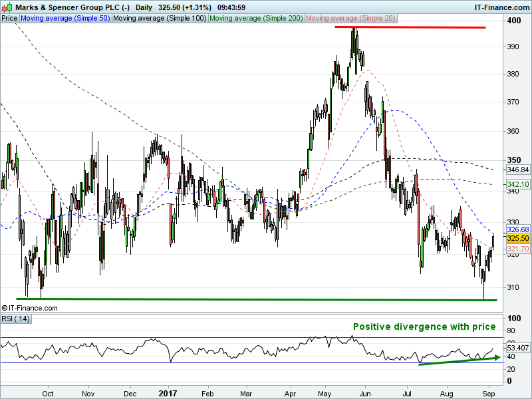The width and height of the screenshot is (532, 399).
Task: Click the RSI ( 14) indicator label
Action: [15, 319]
